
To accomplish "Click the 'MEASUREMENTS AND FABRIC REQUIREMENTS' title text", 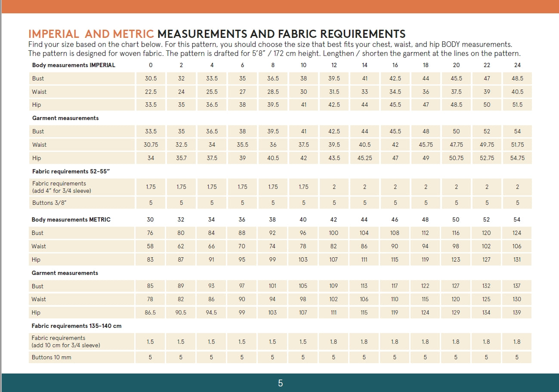I will pyautogui.click(x=281, y=34).
